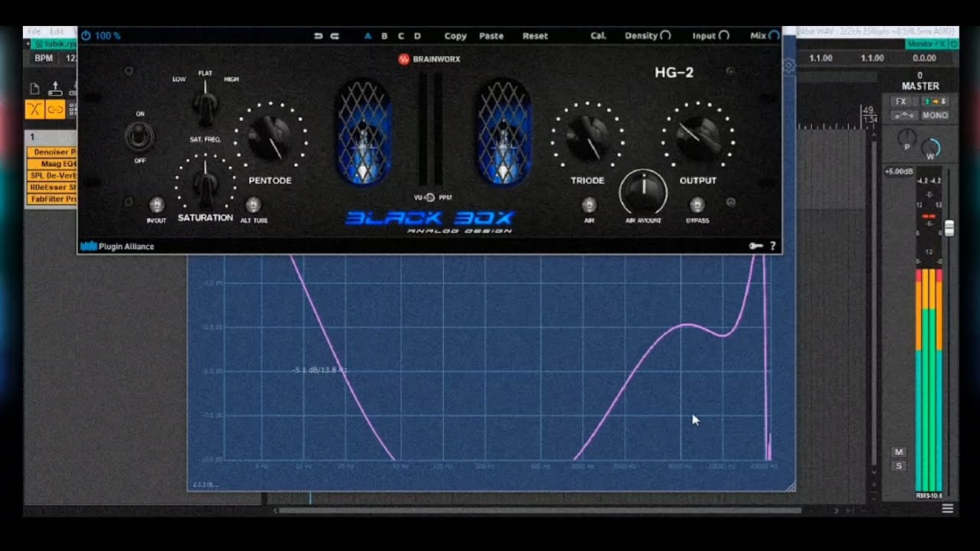Click the EQ window resize grip

point(790,486)
